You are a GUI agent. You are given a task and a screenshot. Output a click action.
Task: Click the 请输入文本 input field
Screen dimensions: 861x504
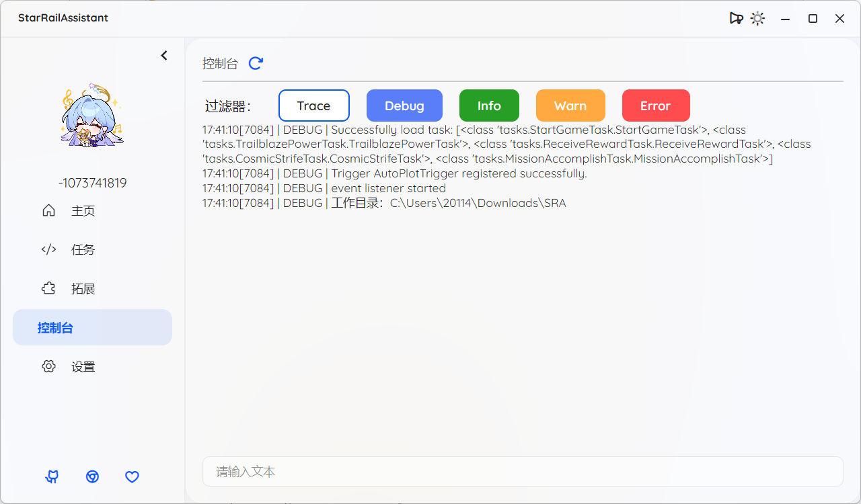pos(523,472)
